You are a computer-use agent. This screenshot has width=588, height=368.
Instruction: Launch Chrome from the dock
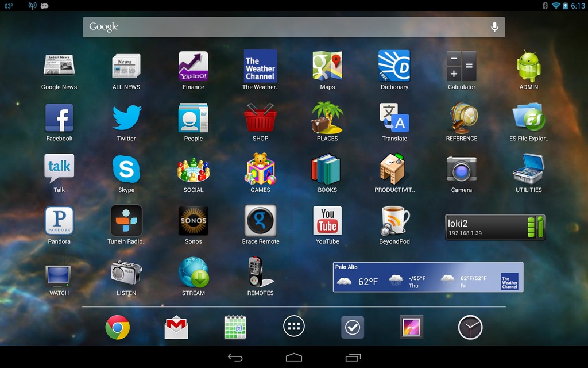pos(117,327)
